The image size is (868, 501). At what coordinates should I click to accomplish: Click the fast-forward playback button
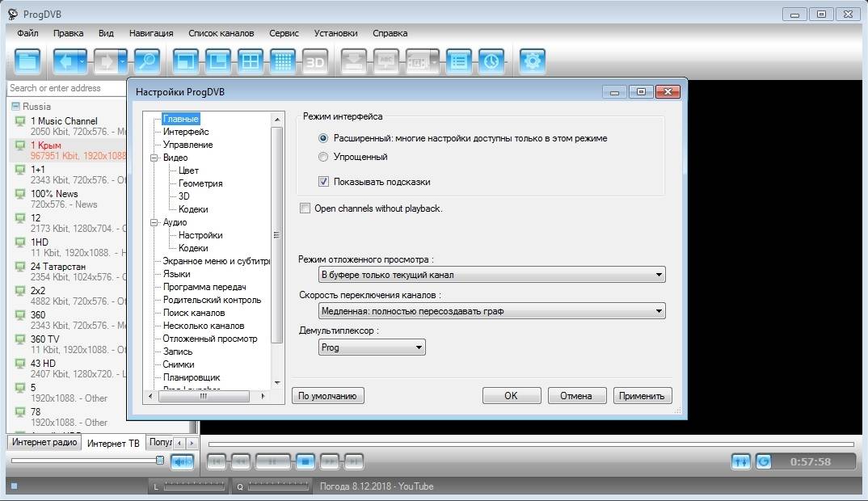329,461
